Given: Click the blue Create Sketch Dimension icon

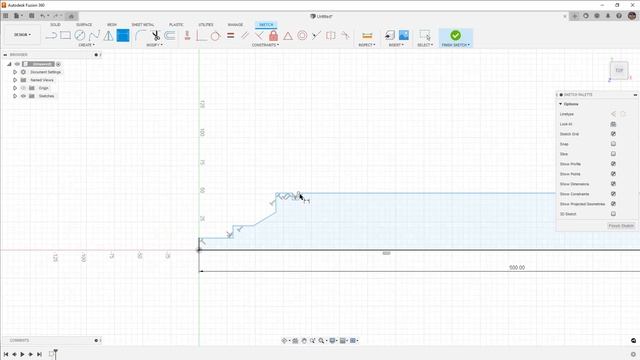Looking at the screenshot, I should click(123, 36).
